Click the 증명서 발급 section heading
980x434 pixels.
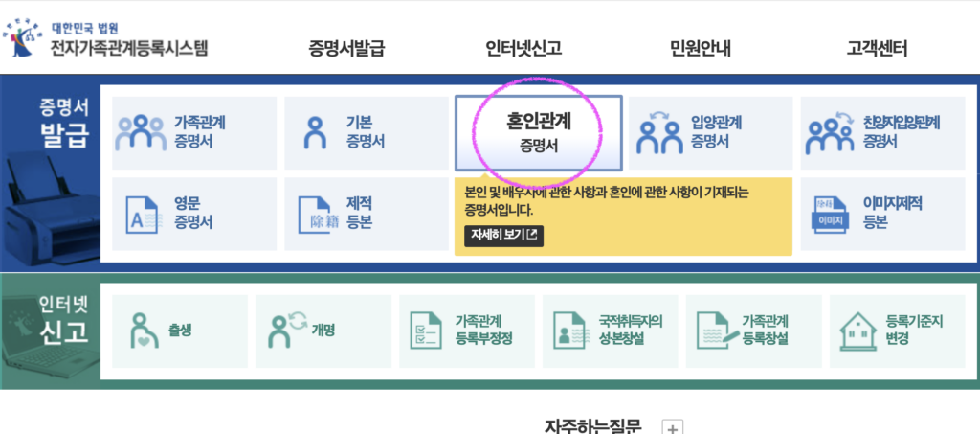tap(64, 123)
